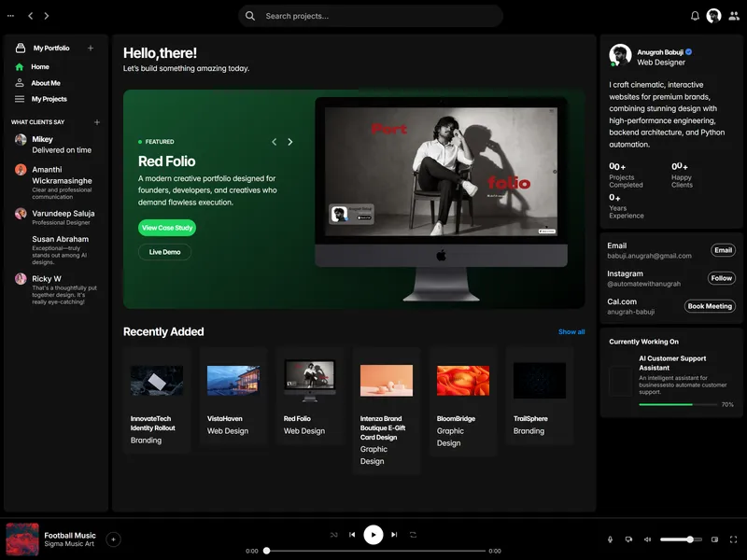Image resolution: width=747 pixels, height=560 pixels.
Task: Open connect to device icon
Action: coord(628,539)
